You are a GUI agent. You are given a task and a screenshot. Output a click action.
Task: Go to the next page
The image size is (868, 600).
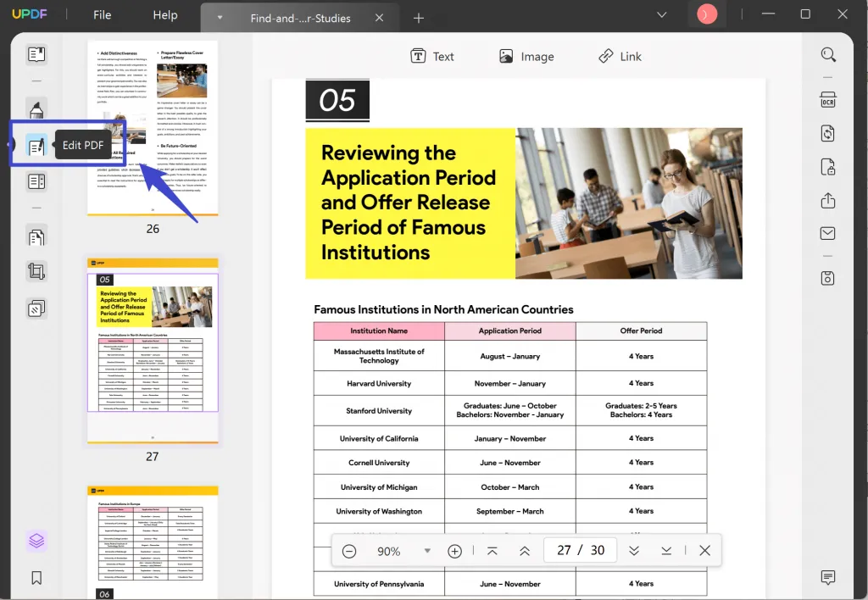[634, 551]
